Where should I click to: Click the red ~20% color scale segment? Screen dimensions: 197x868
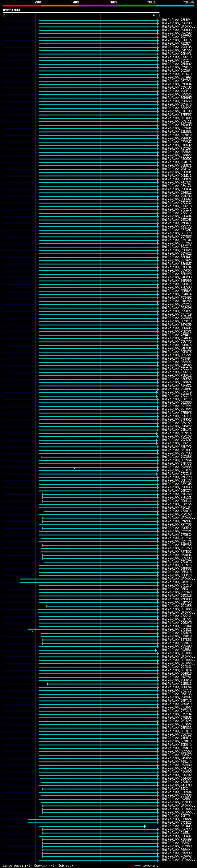point(22,6)
